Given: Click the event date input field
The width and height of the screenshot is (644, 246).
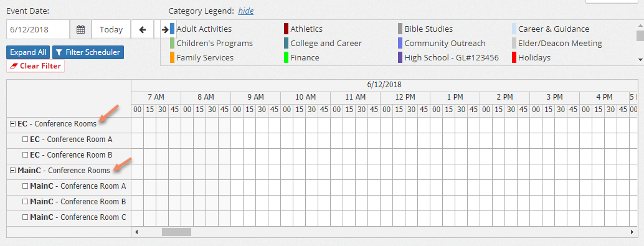Looking at the screenshot, I should (38, 29).
